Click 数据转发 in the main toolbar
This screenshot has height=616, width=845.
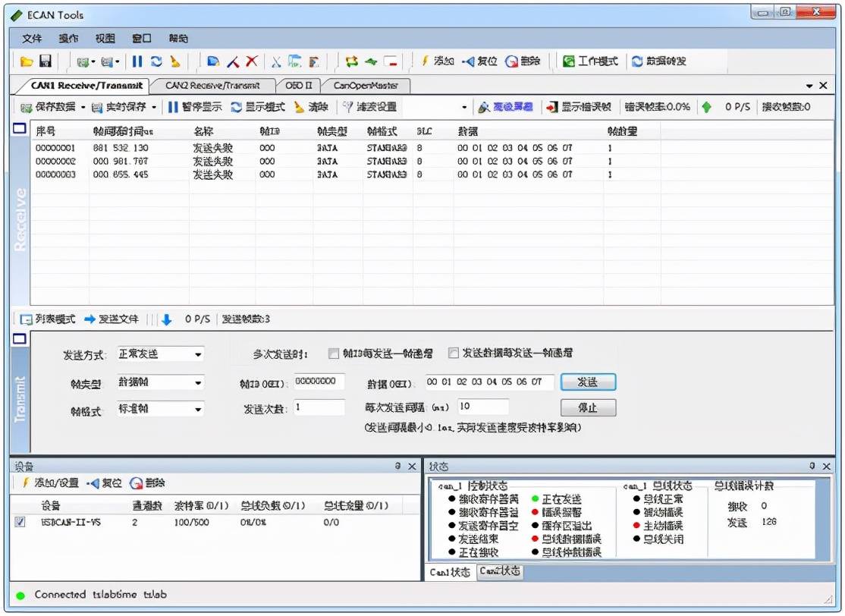(658, 61)
